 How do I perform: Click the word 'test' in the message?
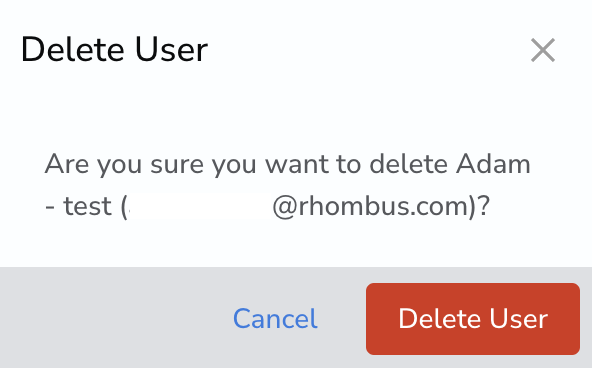click(x=88, y=206)
